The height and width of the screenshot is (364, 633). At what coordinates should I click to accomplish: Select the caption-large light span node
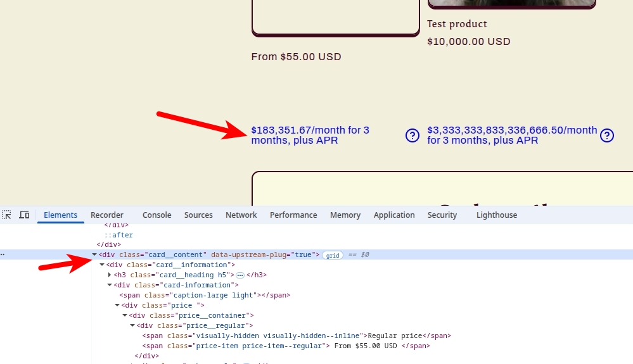205,295
